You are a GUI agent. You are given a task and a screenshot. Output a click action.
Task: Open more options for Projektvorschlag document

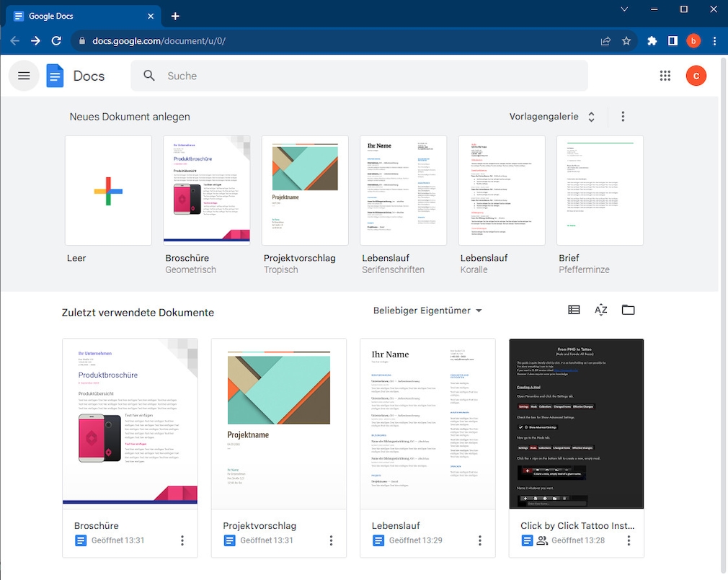[x=331, y=540]
